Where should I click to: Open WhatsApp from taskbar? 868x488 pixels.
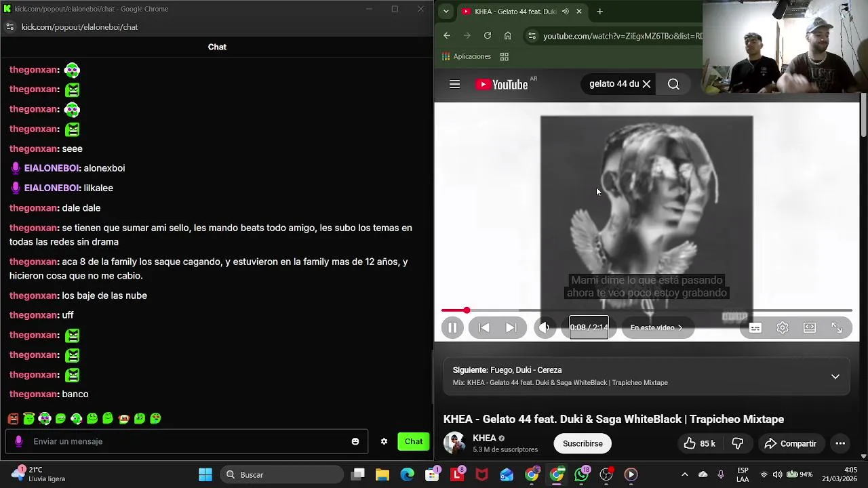coord(581,474)
